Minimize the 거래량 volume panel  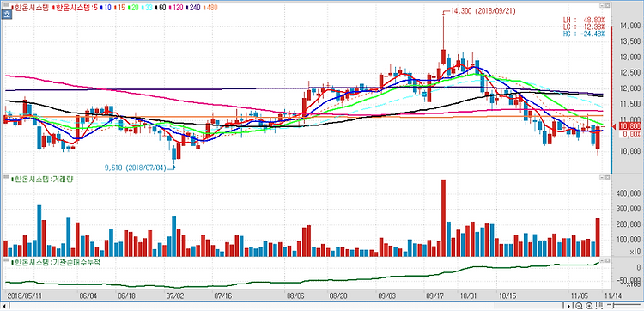[602, 177]
